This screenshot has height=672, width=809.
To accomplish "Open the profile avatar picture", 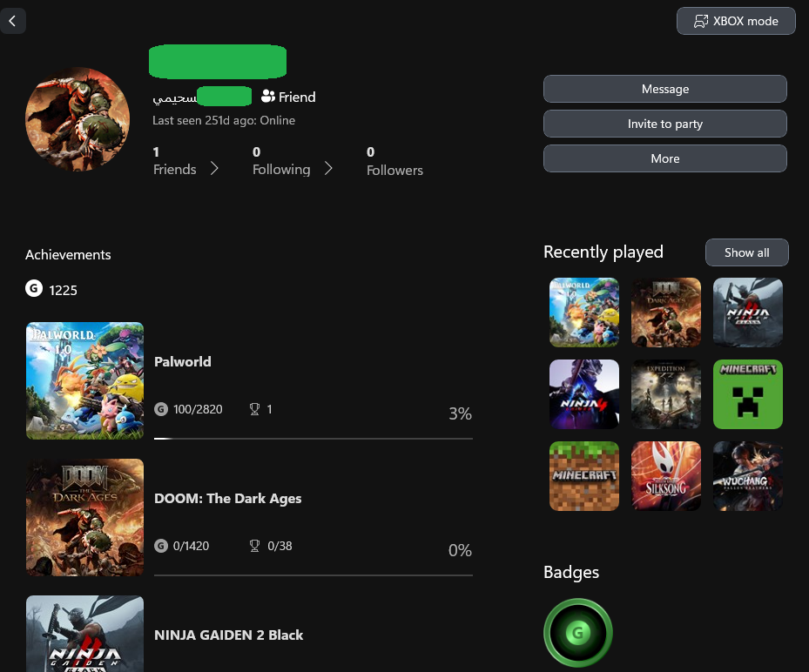I will (78, 118).
